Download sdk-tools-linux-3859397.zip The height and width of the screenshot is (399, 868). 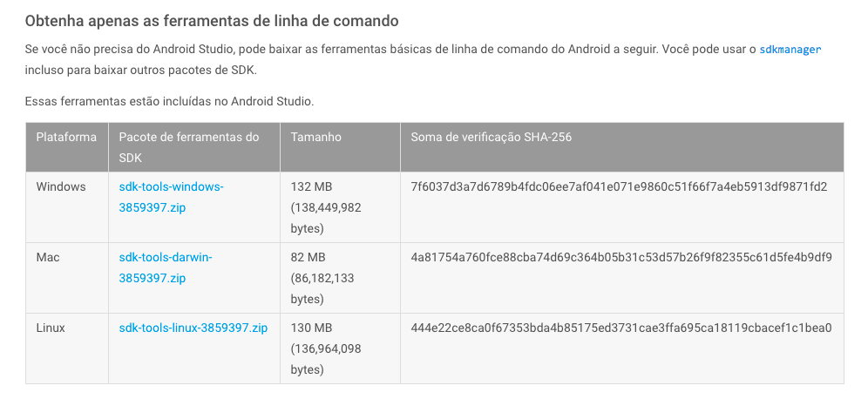click(193, 328)
